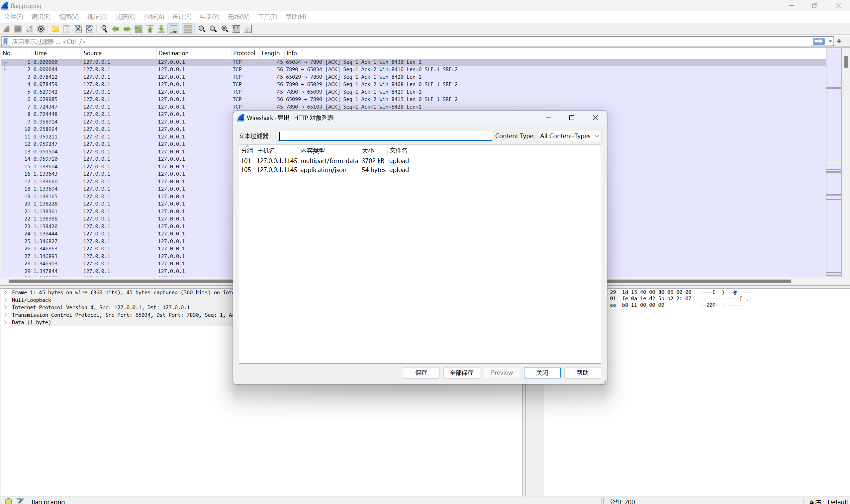850x504 pixels.
Task: Click the intelligent scrollbar minimap
Action: [x=834, y=162]
